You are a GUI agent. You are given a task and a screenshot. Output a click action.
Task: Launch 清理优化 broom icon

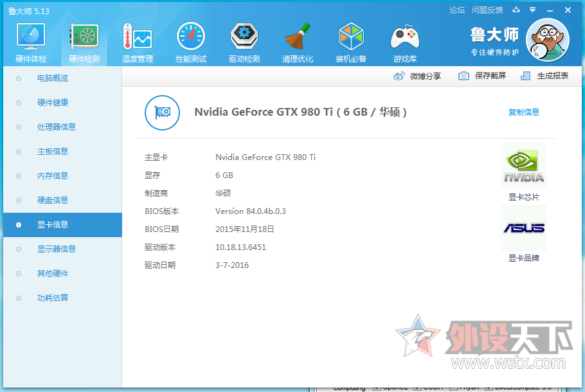[x=298, y=39]
